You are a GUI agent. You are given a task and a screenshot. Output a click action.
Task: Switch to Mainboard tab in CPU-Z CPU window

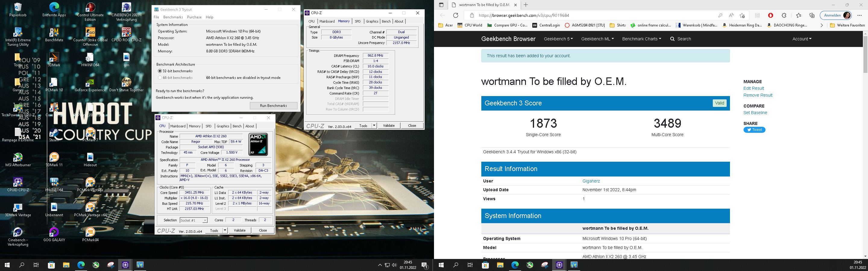pos(178,126)
